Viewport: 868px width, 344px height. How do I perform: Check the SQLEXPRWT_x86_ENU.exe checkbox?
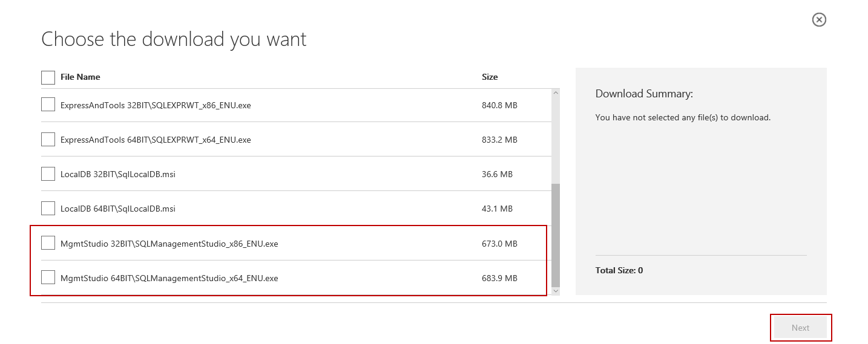(48, 105)
